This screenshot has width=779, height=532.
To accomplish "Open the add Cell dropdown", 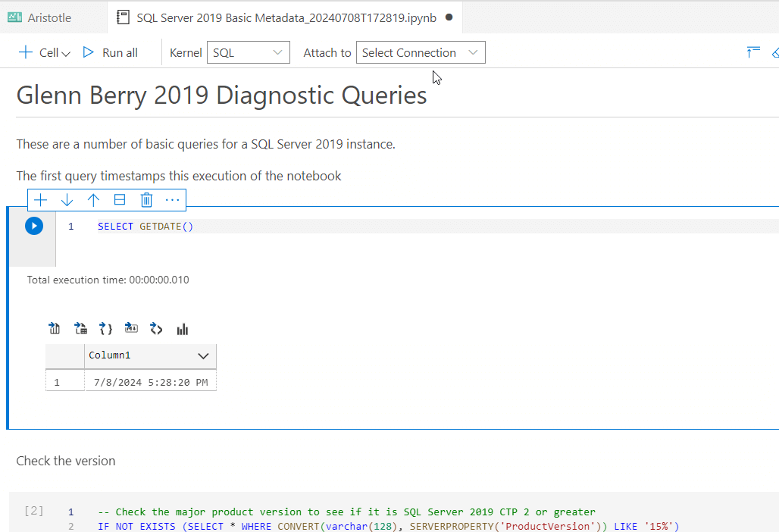I will tap(45, 52).
